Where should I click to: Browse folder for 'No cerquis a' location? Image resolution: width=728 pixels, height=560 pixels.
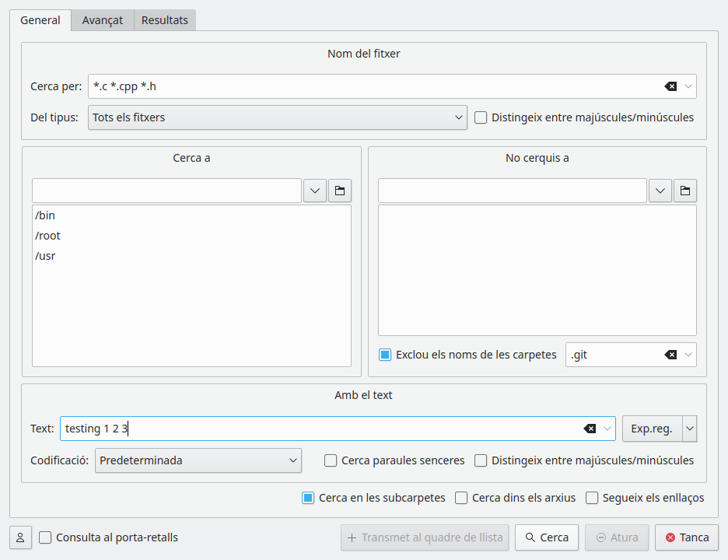pos(684,191)
